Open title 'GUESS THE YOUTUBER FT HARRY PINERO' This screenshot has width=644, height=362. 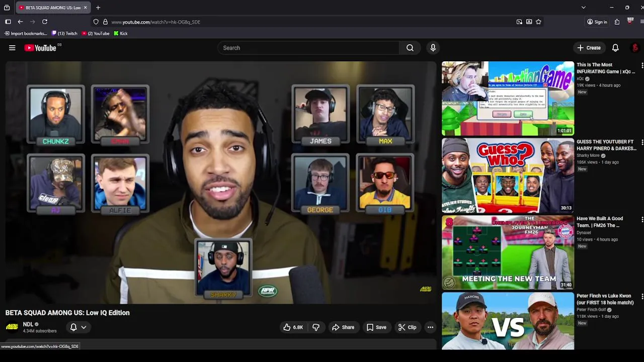click(606, 145)
